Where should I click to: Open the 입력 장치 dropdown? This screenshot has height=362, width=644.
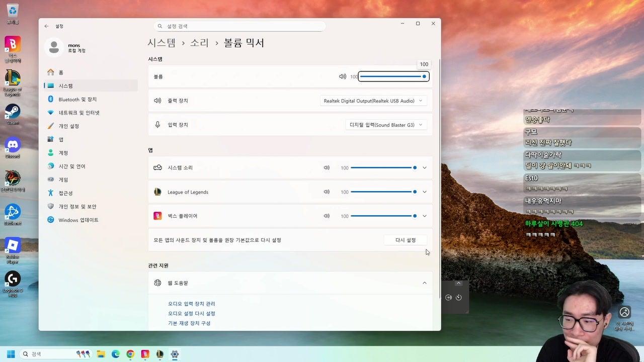pos(386,124)
